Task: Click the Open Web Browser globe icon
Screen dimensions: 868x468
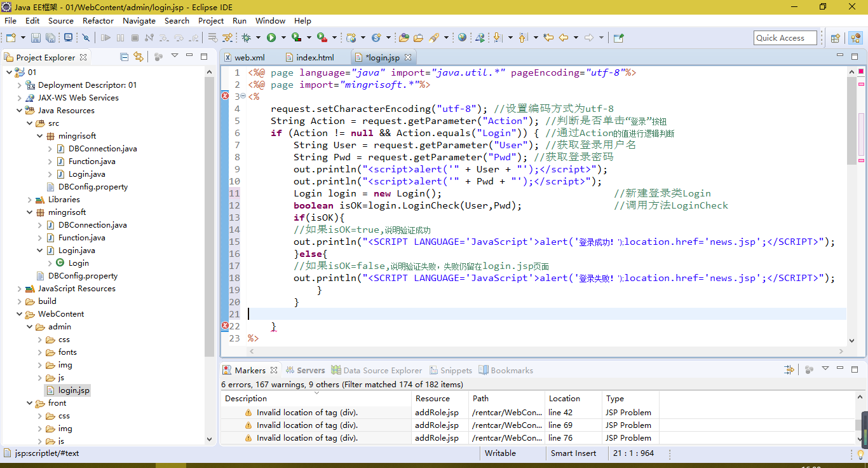Action: click(462, 38)
